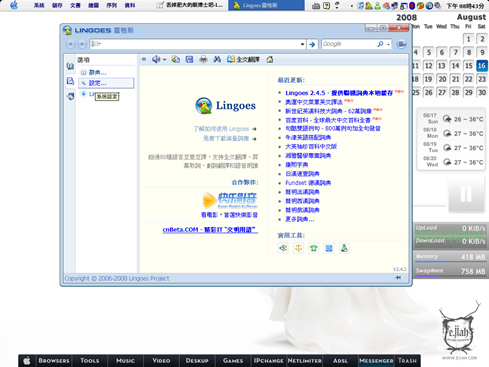489x367 pixels.
Task: Click the first utility tool icon, green arrows
Action: (283, 248)
